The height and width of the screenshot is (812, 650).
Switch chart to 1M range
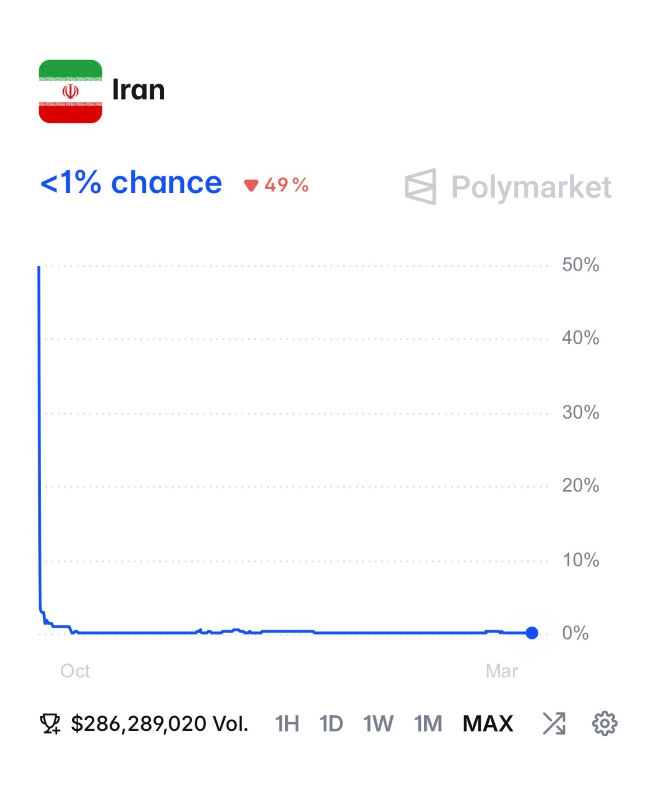pyautogui.click(x=428, y=723)
